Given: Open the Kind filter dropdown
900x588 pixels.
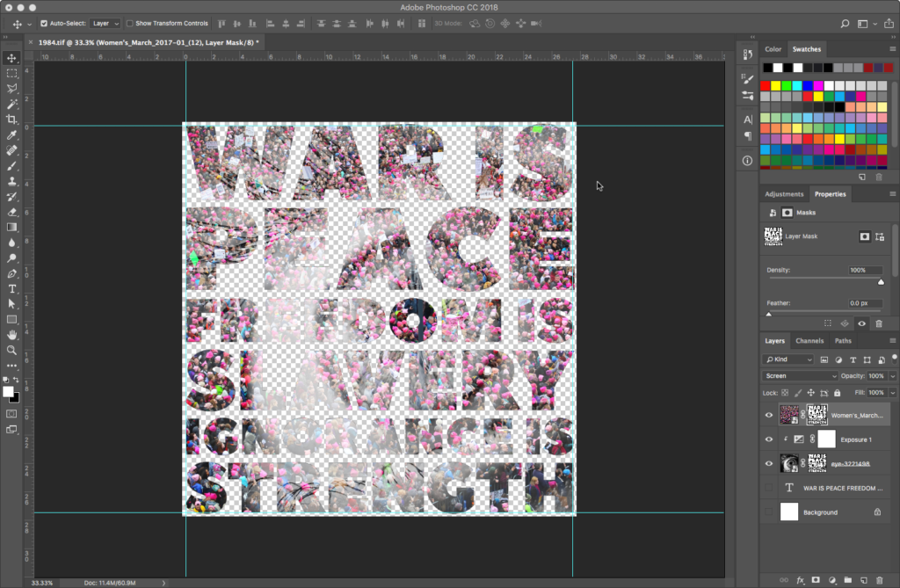Looking at the screenshot, I should pyautogui.click(x=788, y=359).
